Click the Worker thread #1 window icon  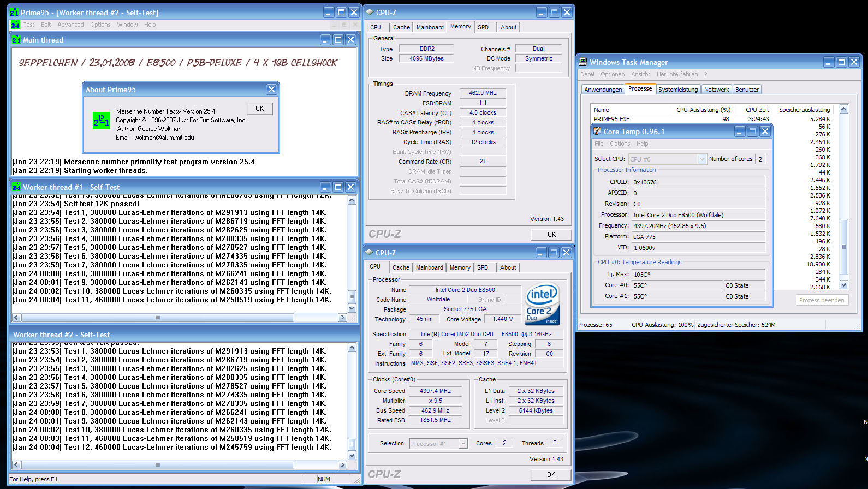tap(16, 187)
